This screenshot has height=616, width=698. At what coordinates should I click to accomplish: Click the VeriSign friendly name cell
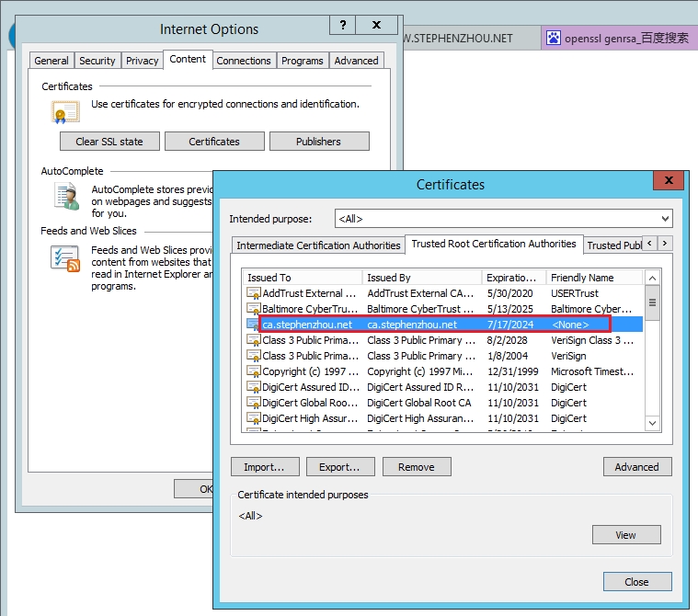pyautogui.click(x=568, y=356)
